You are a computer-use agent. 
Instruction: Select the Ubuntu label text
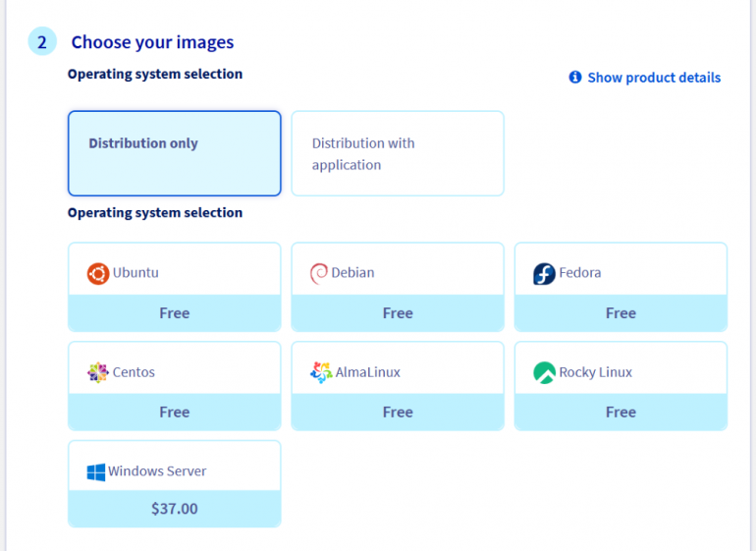click(x=135, y=273)
